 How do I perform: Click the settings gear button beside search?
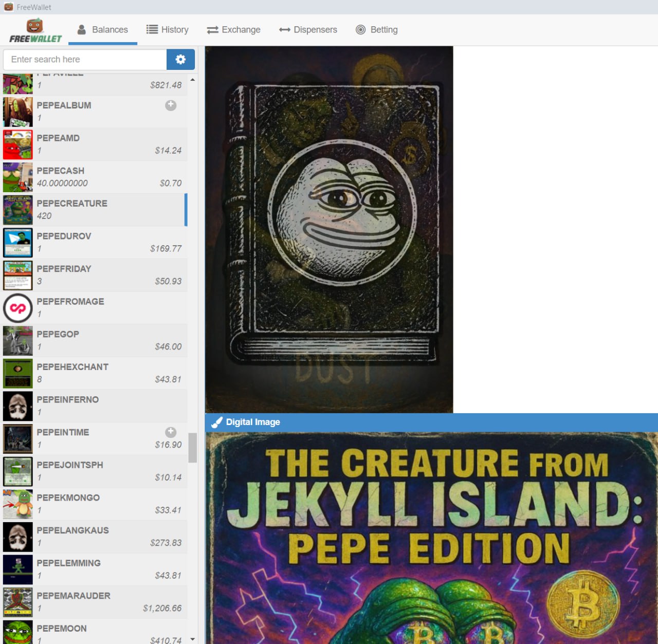tap(180, 60)
